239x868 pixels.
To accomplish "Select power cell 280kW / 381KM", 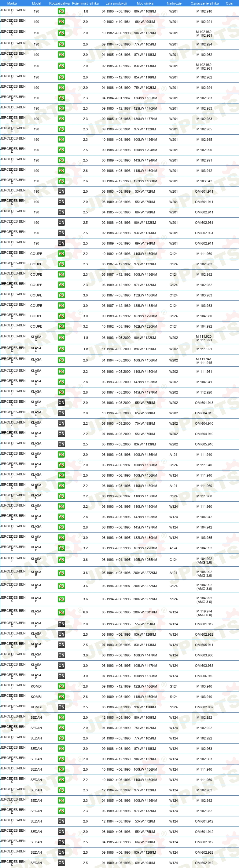I will coord(145,612).
